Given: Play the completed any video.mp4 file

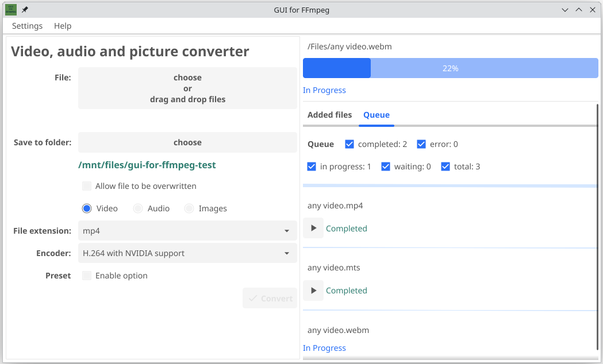Looking at the screenshot, I should pos(313,229).
